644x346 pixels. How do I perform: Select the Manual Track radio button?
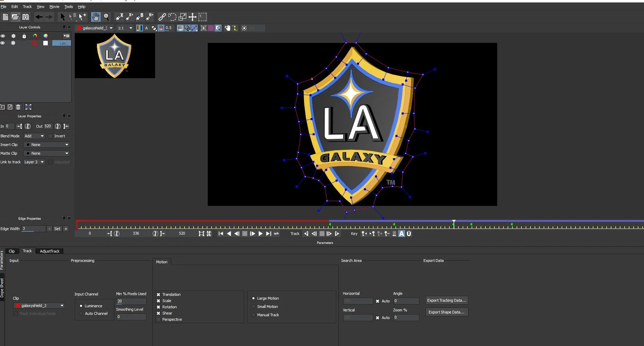(253, 315)
